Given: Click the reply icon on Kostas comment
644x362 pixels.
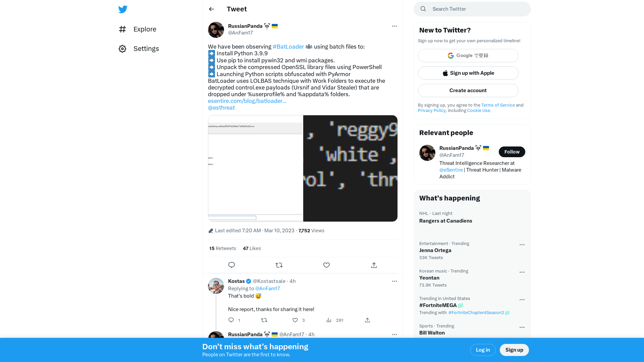Looking at the screenshot, I should coord(231,320).
